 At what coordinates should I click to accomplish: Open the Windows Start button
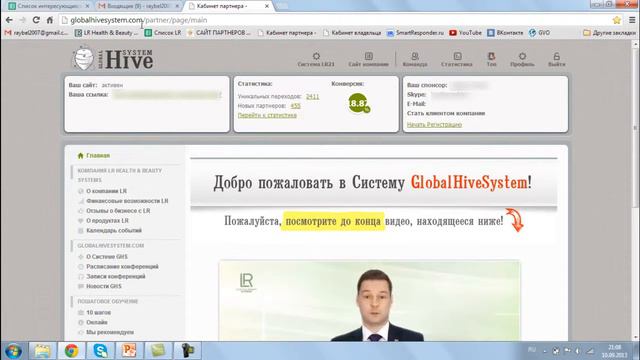tap(13, 351)
